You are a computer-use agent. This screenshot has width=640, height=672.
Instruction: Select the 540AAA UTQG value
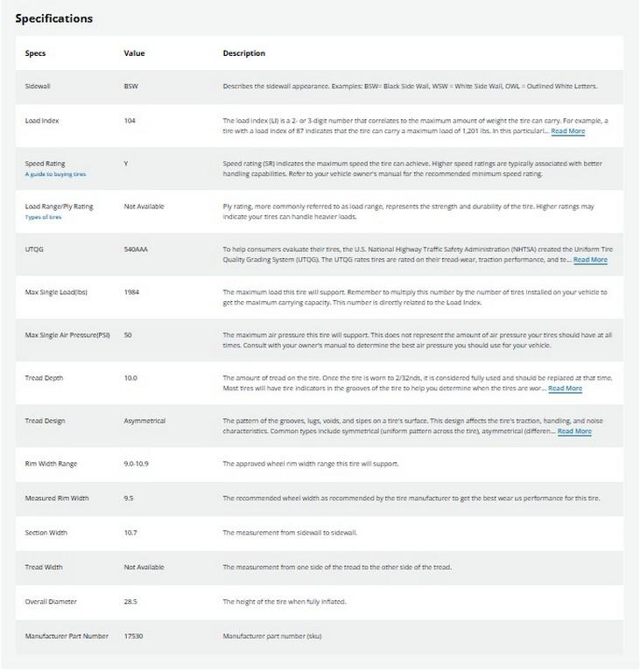[x=137, y=249]
